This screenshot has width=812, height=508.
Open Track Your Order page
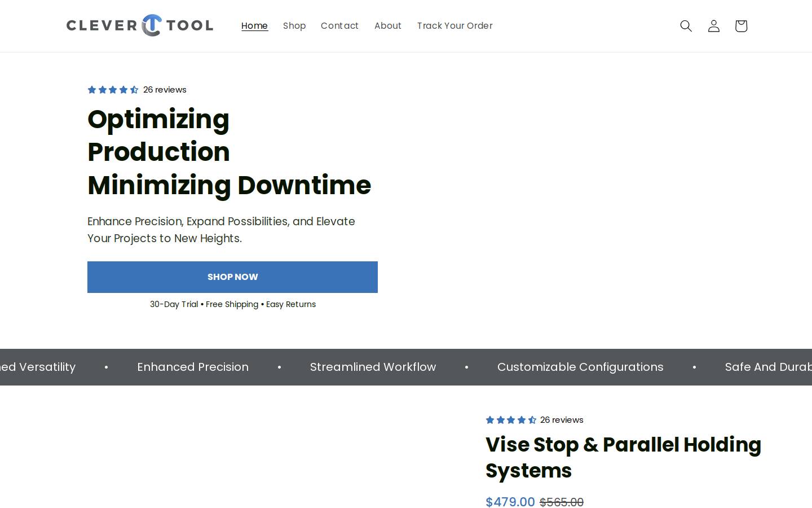(455, 26)
